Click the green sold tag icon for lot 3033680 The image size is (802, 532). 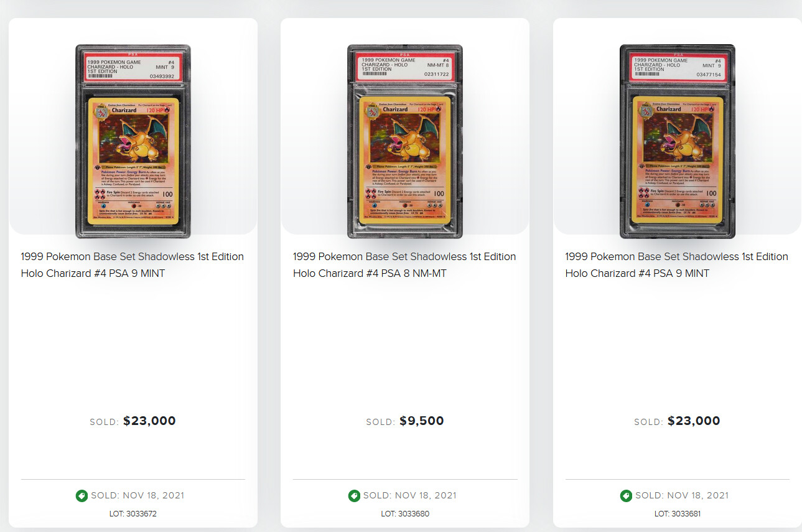coord(354,496)
